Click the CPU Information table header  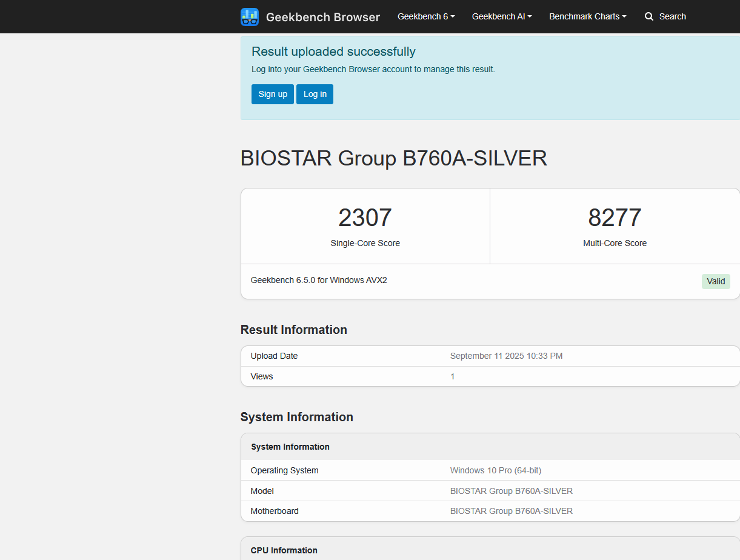click(x=284, y=550)
